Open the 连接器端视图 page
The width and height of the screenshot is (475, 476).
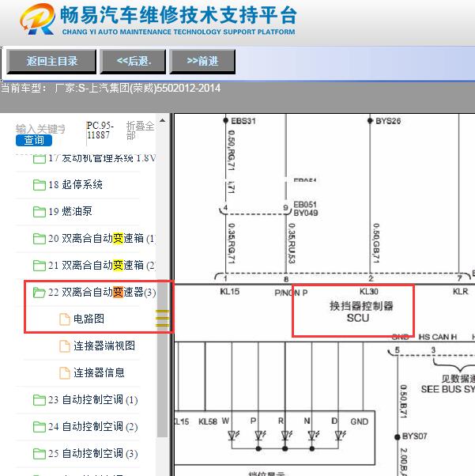click(x=104, y=346)
